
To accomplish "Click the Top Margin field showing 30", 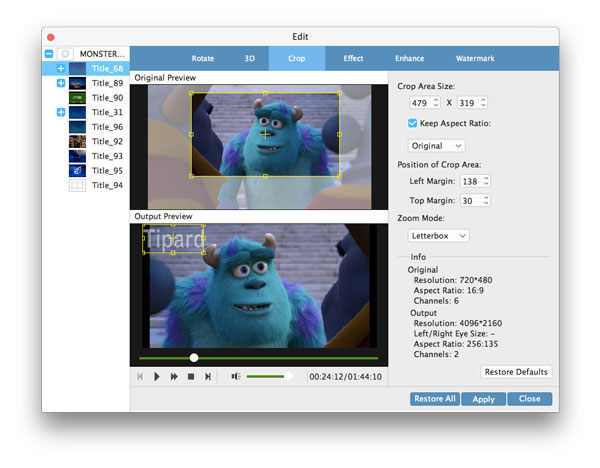I will 471,201.
